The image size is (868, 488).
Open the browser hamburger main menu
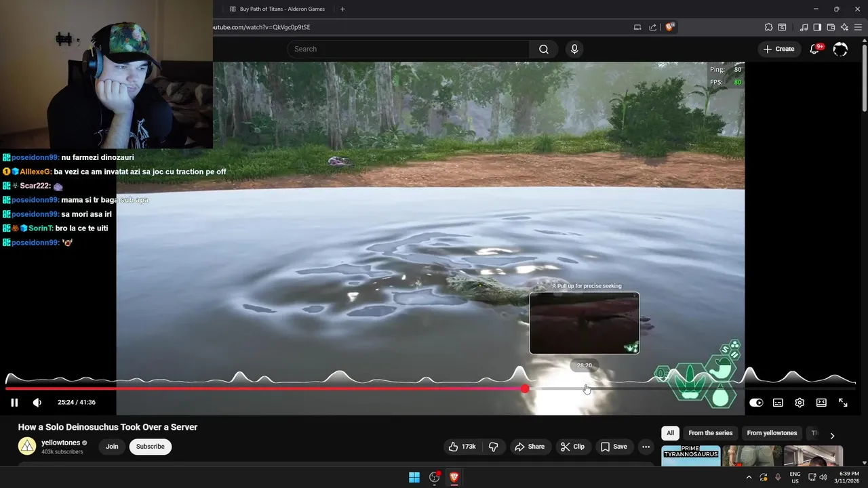859,27
